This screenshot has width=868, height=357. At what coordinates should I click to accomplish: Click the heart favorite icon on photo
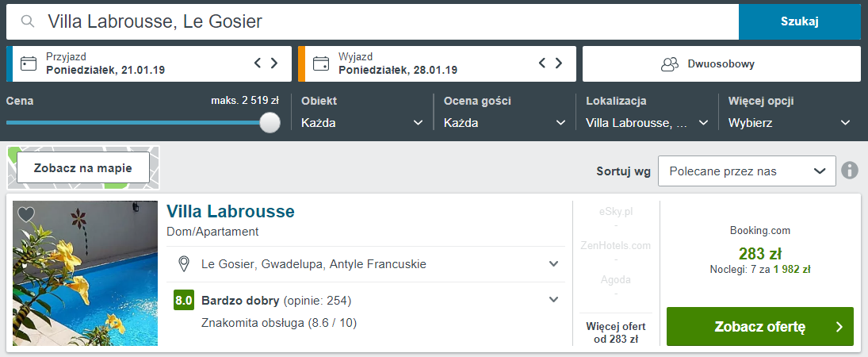point(26,214)
